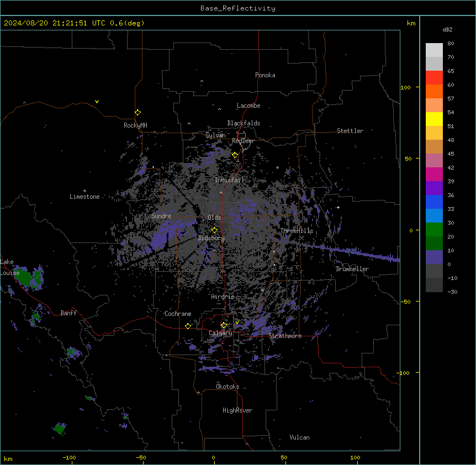Click the Olds label
The height and width of the screenshot is (465, 476).
(x=214, y=218)
